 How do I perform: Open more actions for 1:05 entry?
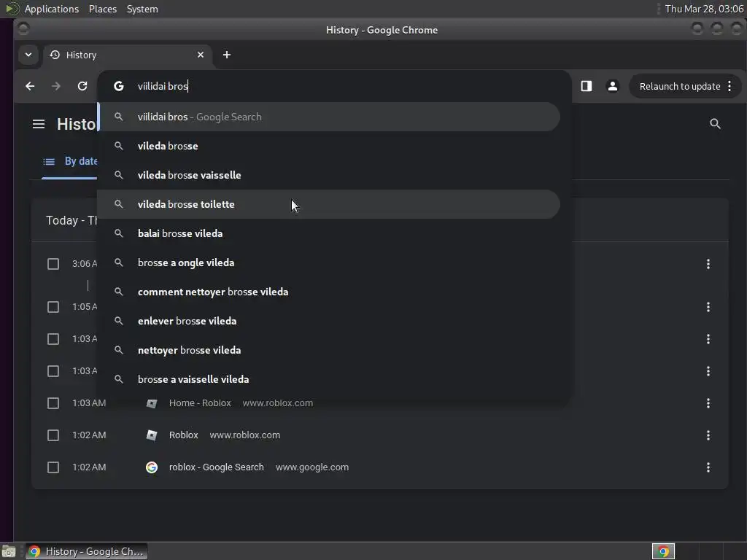tap(708, 307)
